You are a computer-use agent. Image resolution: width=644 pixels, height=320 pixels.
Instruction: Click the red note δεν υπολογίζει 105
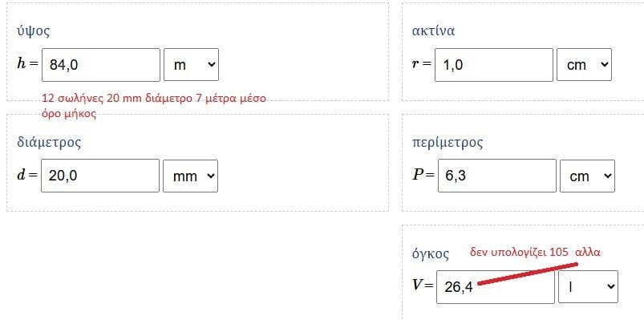click(535, 252)
